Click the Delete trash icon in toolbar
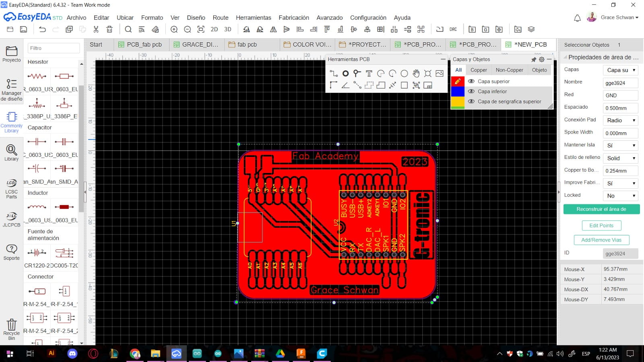The image size is (644, 362). coord(109,29)
